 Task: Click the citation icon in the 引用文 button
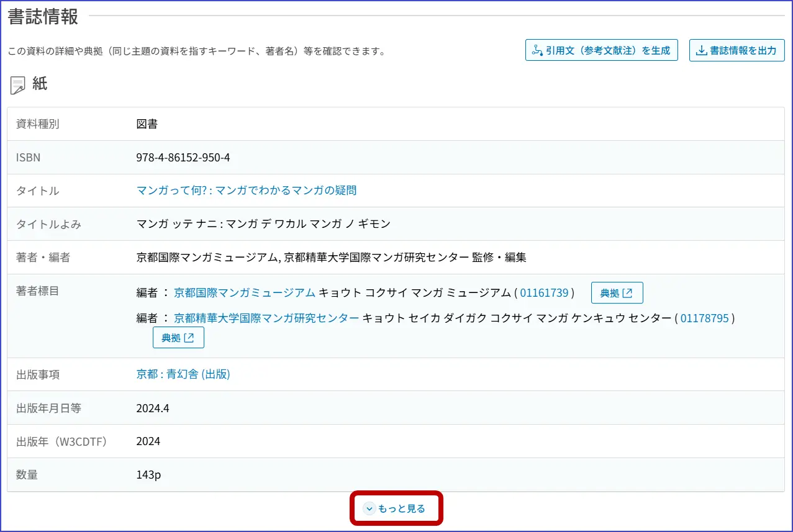[537, 50]
